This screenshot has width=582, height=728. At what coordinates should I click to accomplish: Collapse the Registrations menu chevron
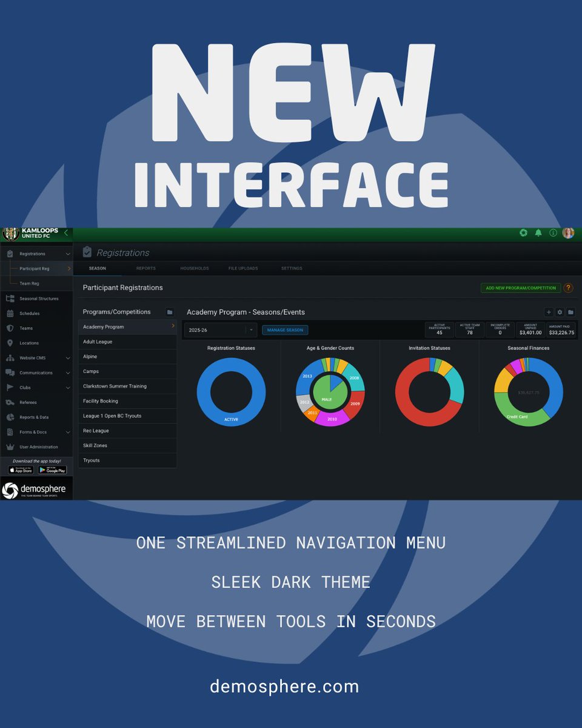pos(68,254)
